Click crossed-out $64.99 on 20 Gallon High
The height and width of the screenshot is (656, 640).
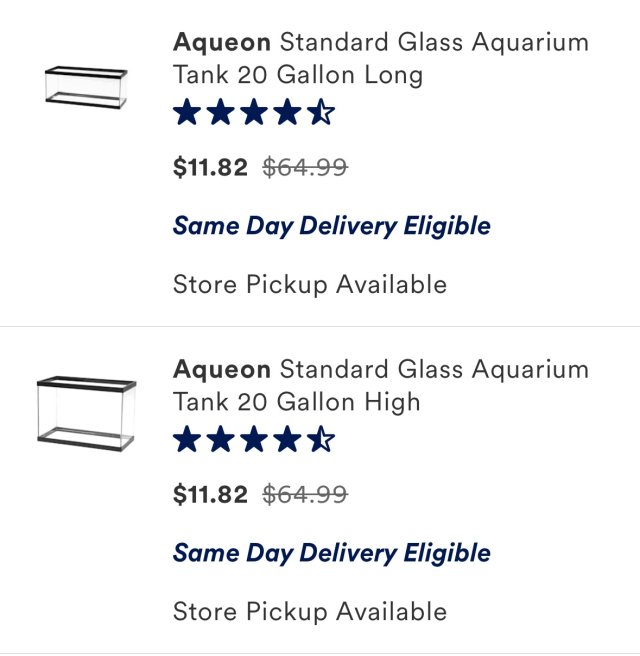(x=305, y=495)
